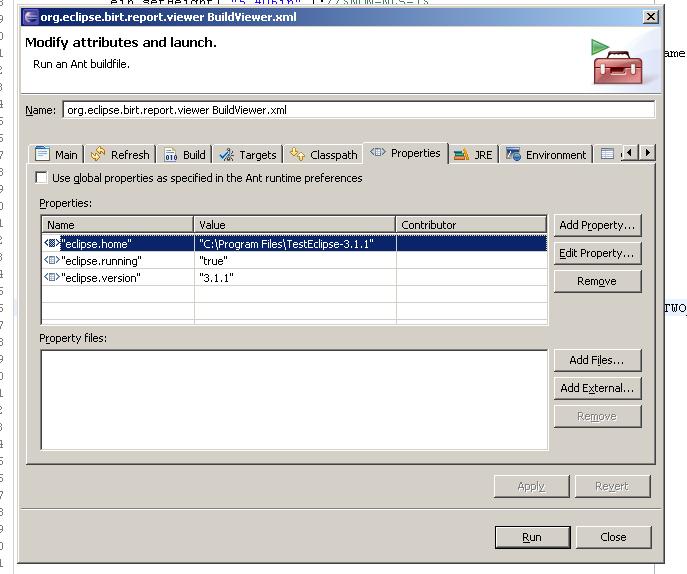Click the property icon beside "eclipse.running"

[x=52, y=260]
